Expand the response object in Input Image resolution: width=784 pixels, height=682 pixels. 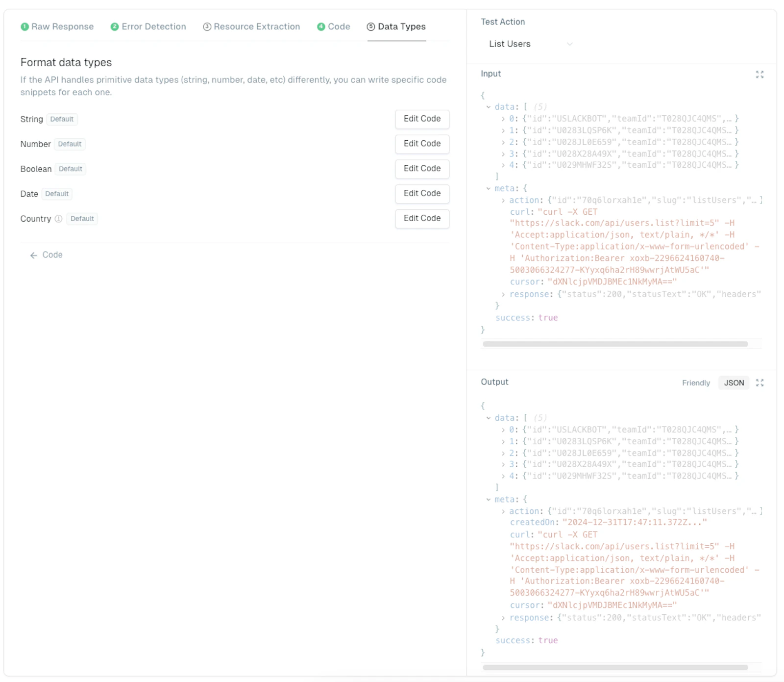coord(503,294)
